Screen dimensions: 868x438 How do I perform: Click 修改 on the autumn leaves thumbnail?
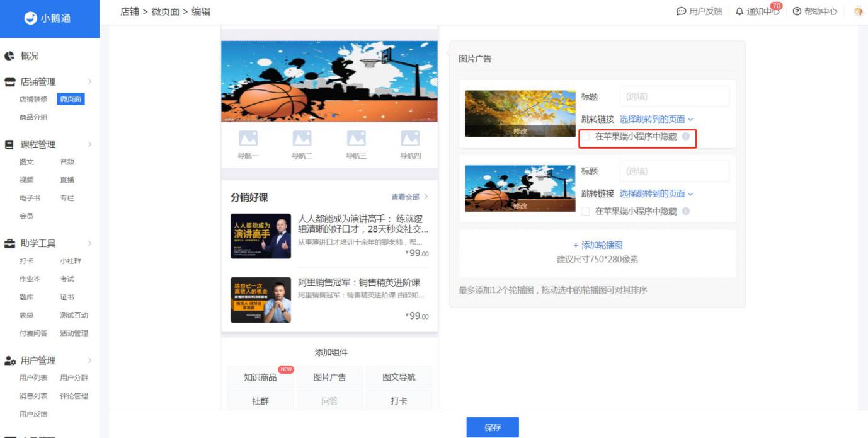point(520,132)
